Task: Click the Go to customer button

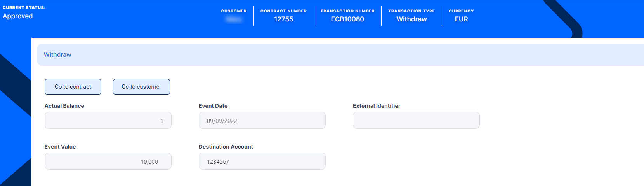Action: point(141,87)
